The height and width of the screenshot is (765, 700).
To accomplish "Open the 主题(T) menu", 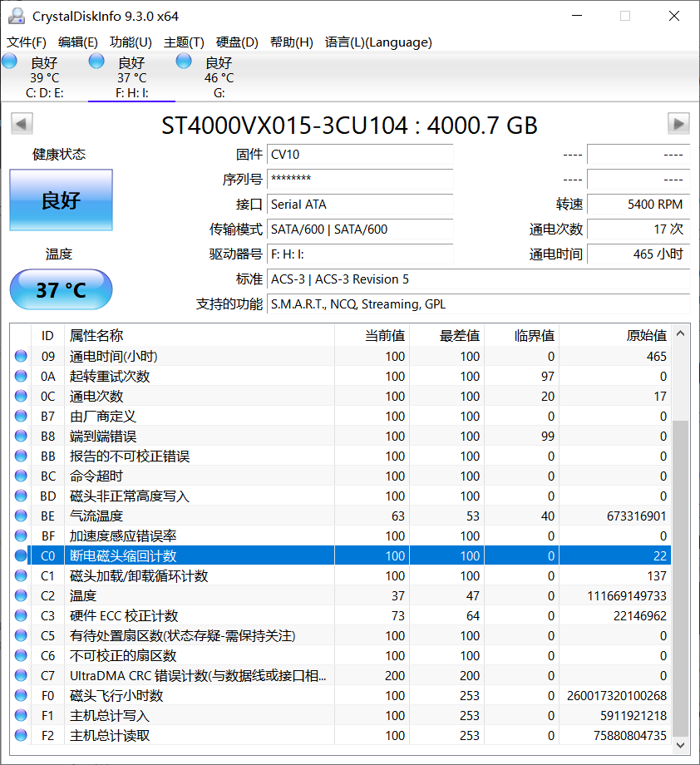I will coord(184,42).
